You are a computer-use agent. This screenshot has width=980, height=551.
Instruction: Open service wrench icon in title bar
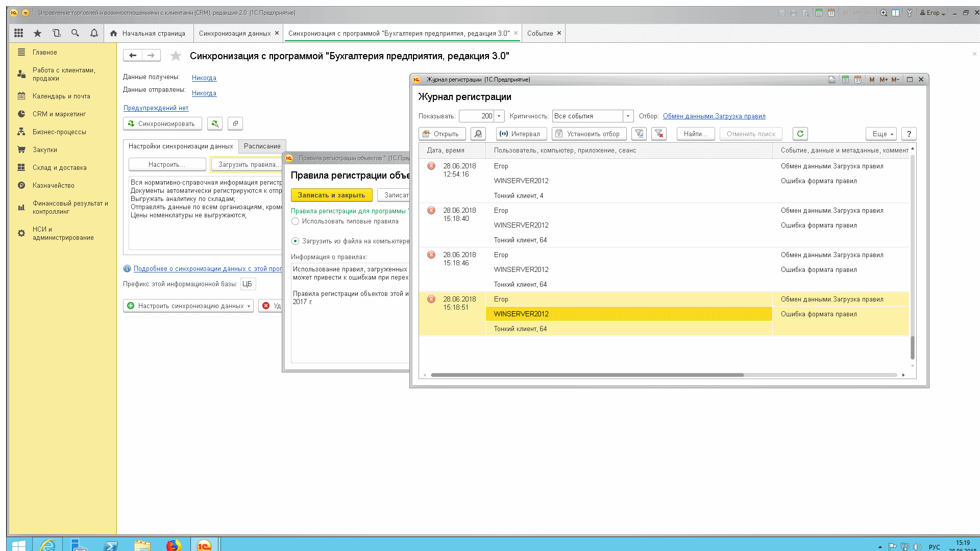[x=909, y=13]
